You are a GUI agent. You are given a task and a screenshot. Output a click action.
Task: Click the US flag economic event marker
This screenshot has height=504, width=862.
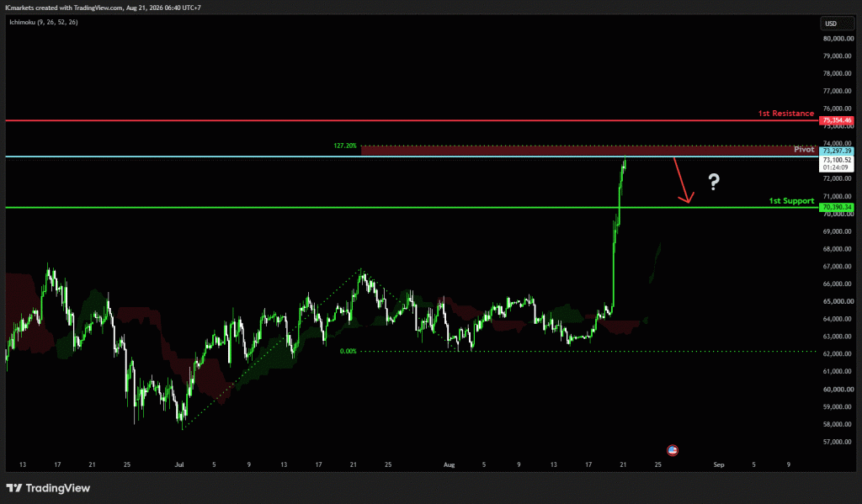(x=673, y=451)
